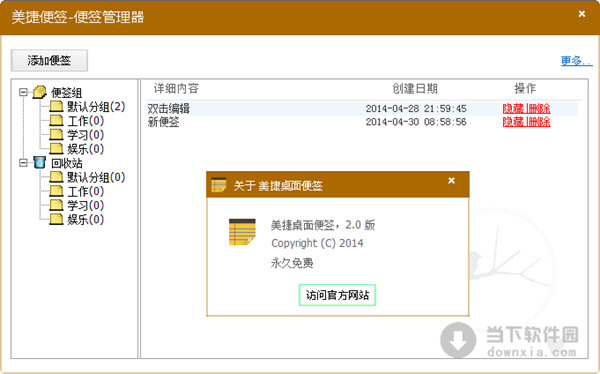Viewport: 600px width, 374px height.
Task: Hide the 双击编辑 note via 隐藏
Action: coord(513,109)
